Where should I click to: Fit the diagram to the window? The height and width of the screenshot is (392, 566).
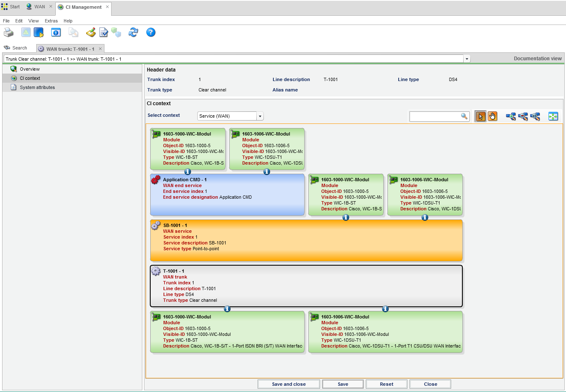click(553, 116)
